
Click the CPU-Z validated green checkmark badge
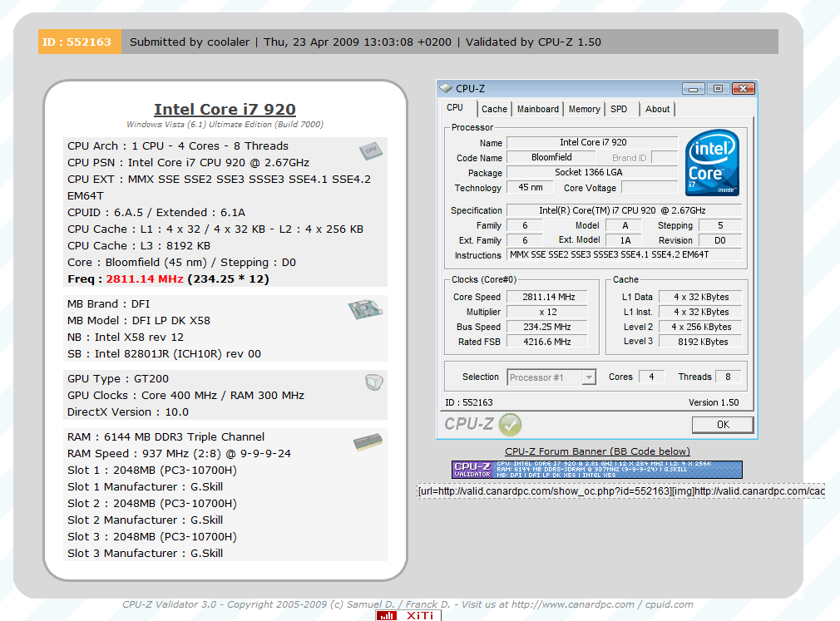pyautogui.click(x=509, y=425)
